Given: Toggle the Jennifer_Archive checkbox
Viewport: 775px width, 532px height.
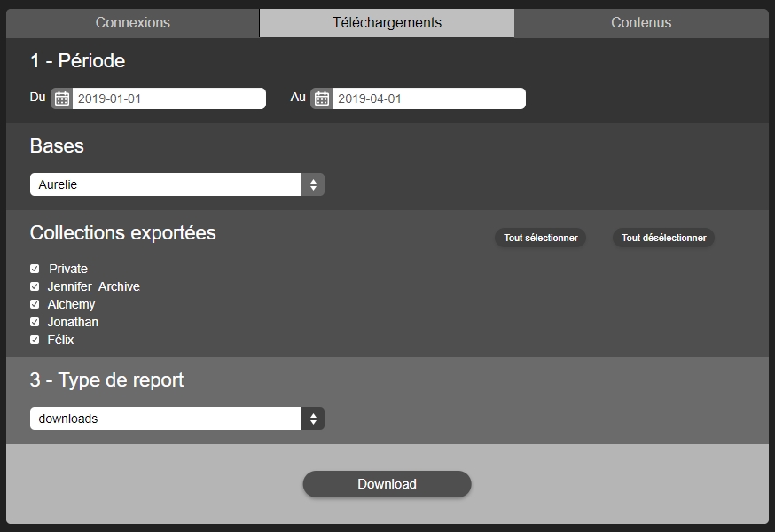Looking at the screenshot, I should 35,286.
